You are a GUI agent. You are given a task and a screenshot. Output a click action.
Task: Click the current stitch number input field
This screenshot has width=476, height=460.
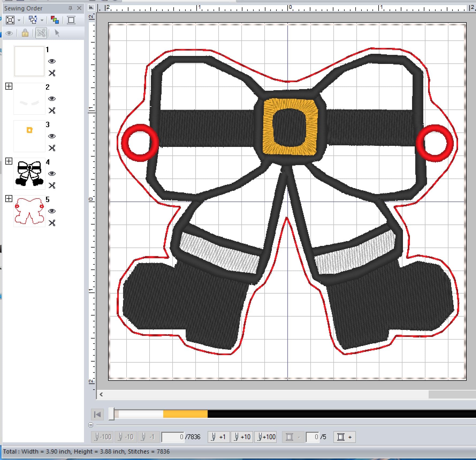(173, 437)
